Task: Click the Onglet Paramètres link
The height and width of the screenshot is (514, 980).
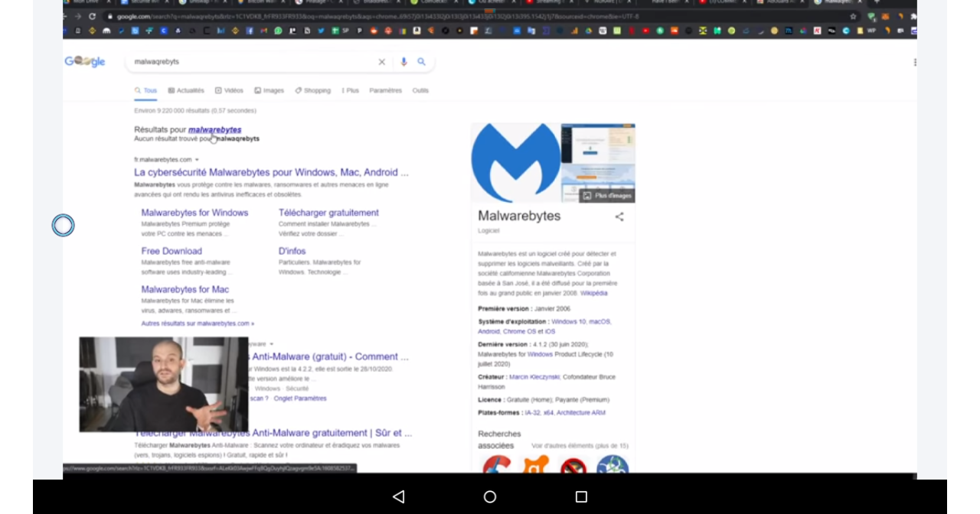Action: click(x=300, y=399)
